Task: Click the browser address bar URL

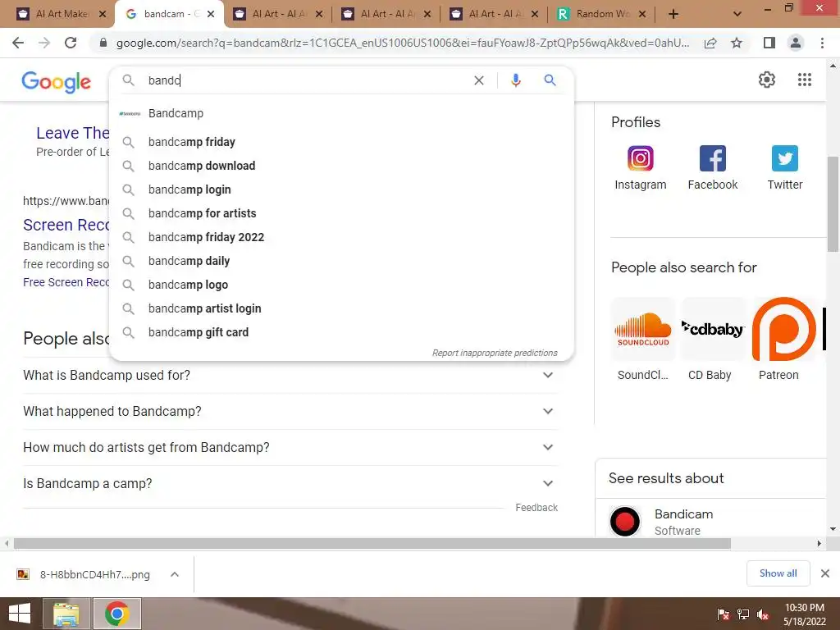Action: click(402, 43)
